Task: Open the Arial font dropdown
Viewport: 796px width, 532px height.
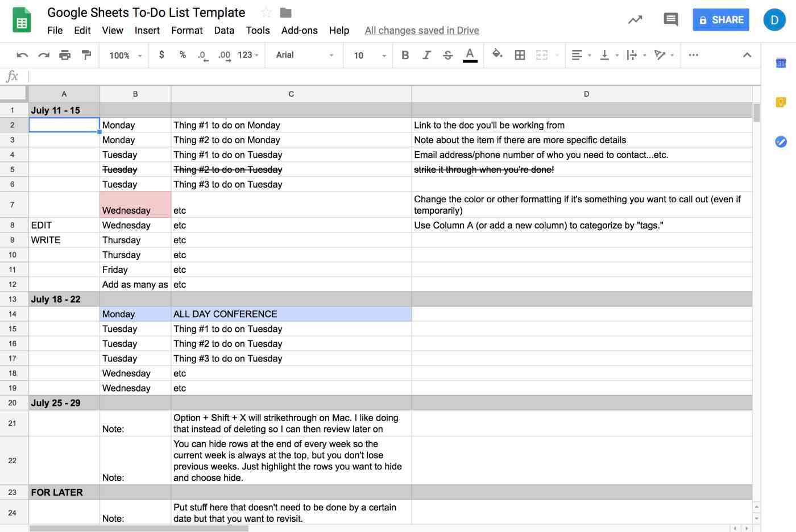Action: point(304,55)
